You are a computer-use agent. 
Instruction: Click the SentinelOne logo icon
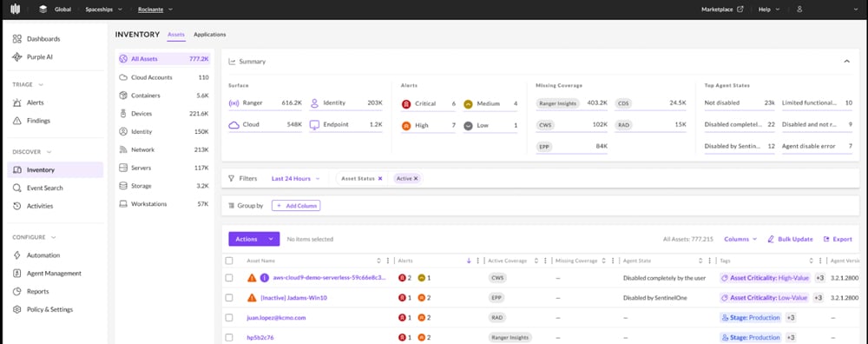[x=16, y=9]
